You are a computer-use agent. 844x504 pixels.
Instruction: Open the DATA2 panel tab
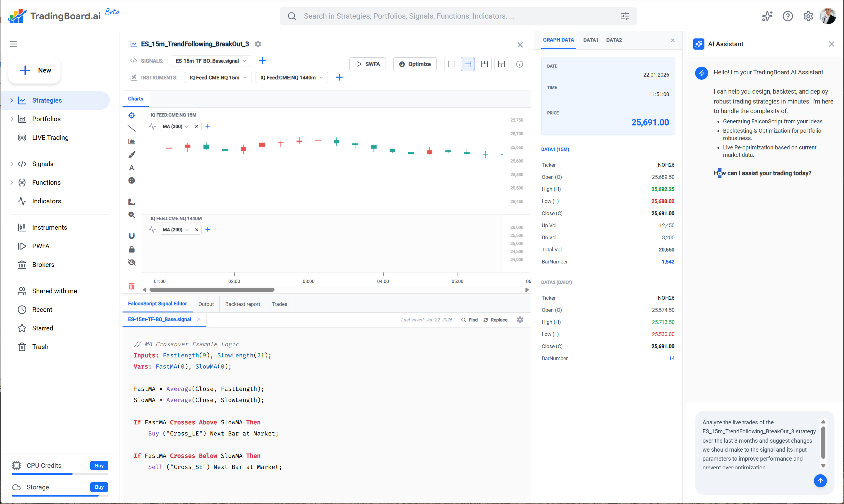pos(614,40)
